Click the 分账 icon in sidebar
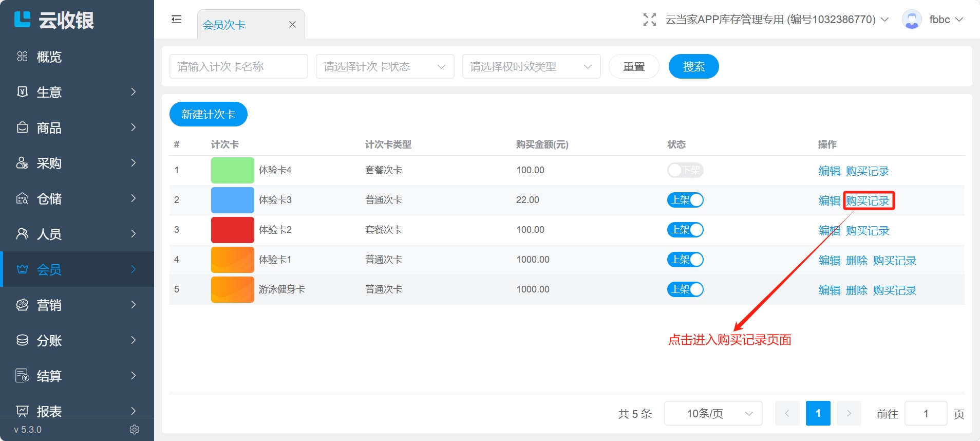This screenshot has height=441, width=980. (x=22, y=340)
